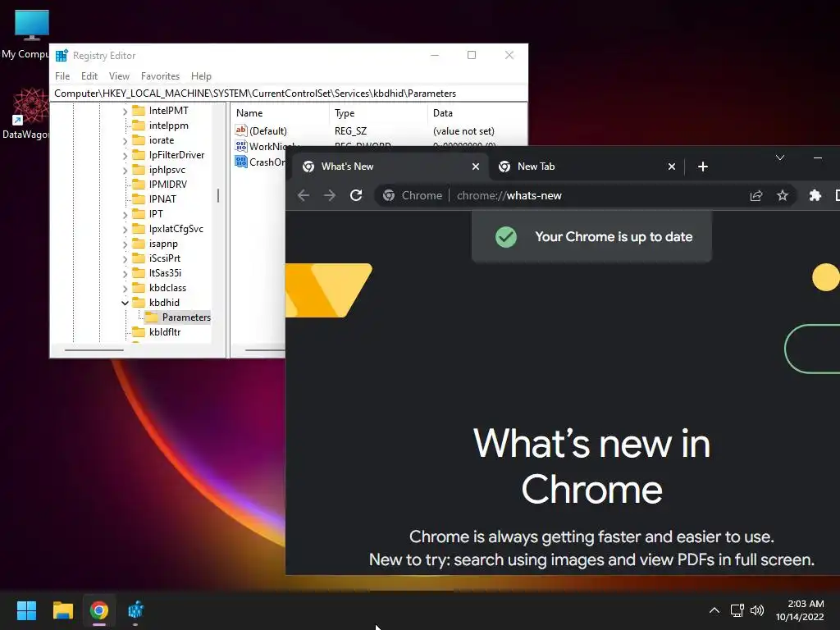This screenshot has width=840, height=630.
Task: Select the kbldfltr key
Action: [x=164, y=332]
